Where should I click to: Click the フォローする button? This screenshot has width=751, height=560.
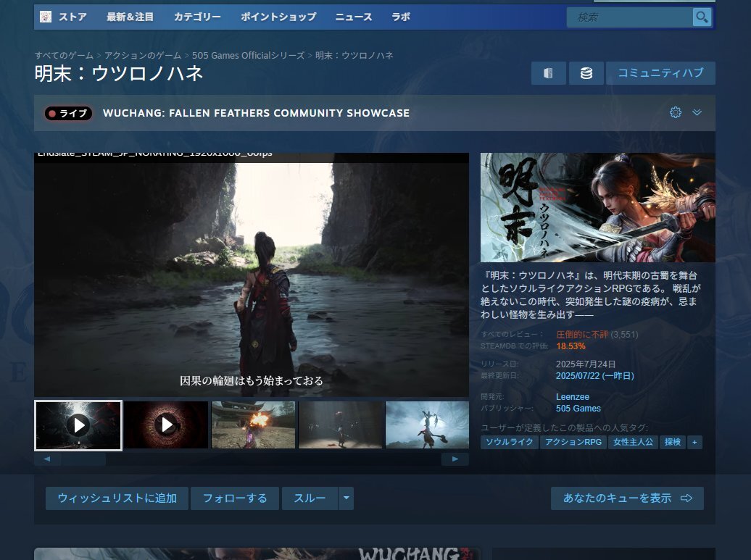(235, 498)
